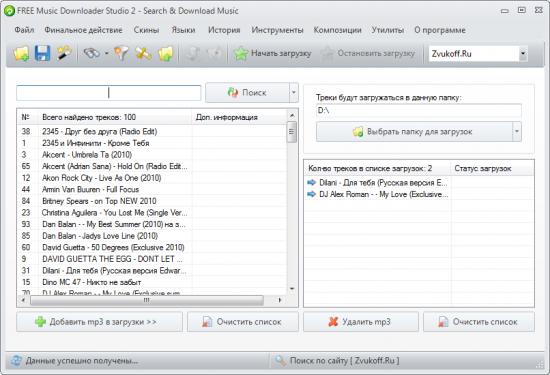Click the results list vertical scrollbar thumb
The height and width of the screenshot is (375, 550).
click(292, 132)
